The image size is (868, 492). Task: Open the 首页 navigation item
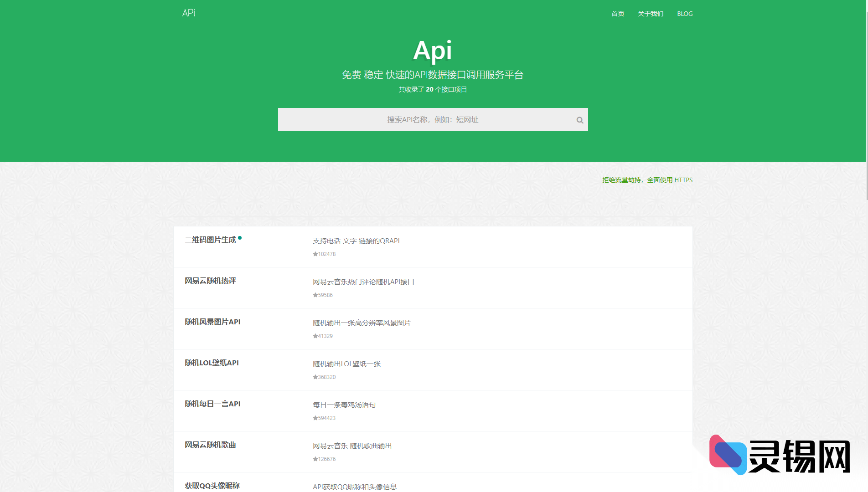point(617,14)
